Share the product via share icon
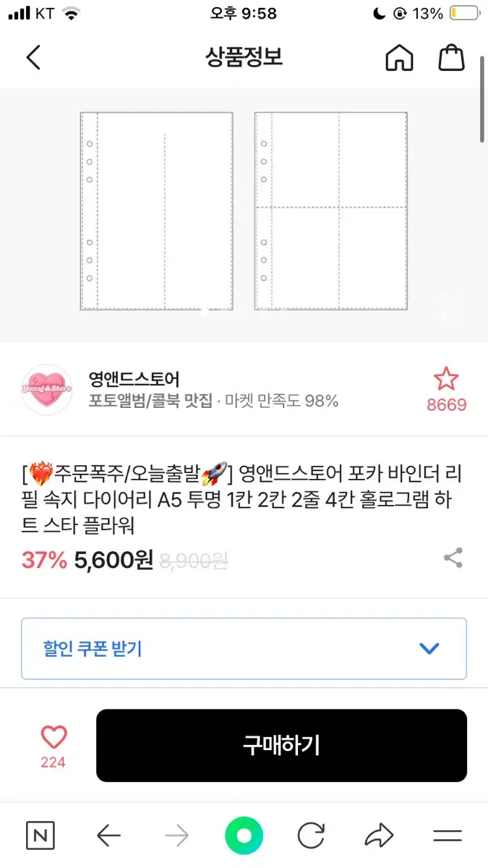The height and width of the screenshot is (868, 488). [453, 558]
